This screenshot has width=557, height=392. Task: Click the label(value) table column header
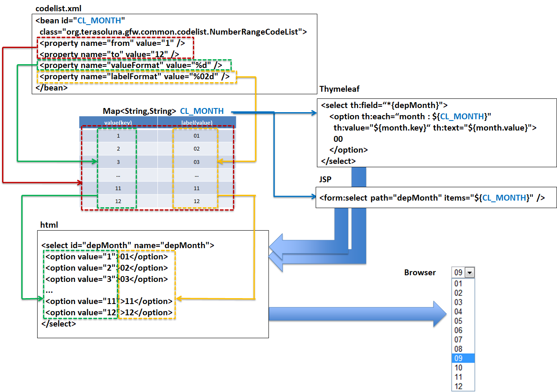197,123
